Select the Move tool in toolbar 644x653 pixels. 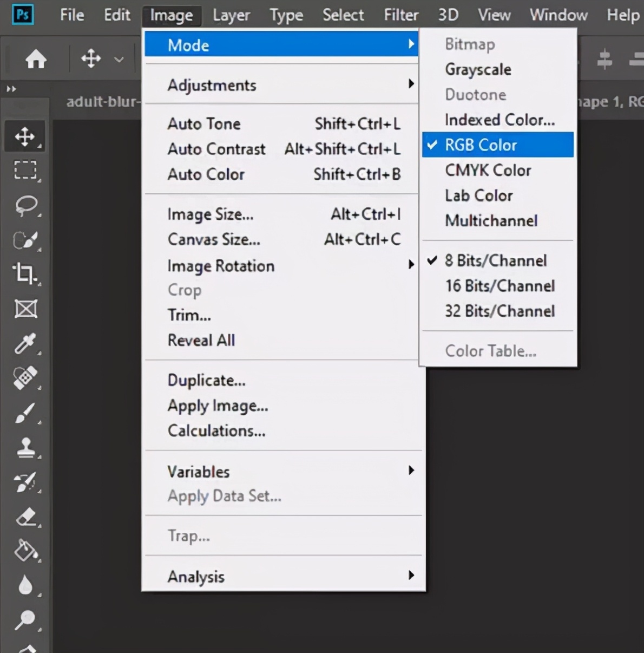[25, 136]
